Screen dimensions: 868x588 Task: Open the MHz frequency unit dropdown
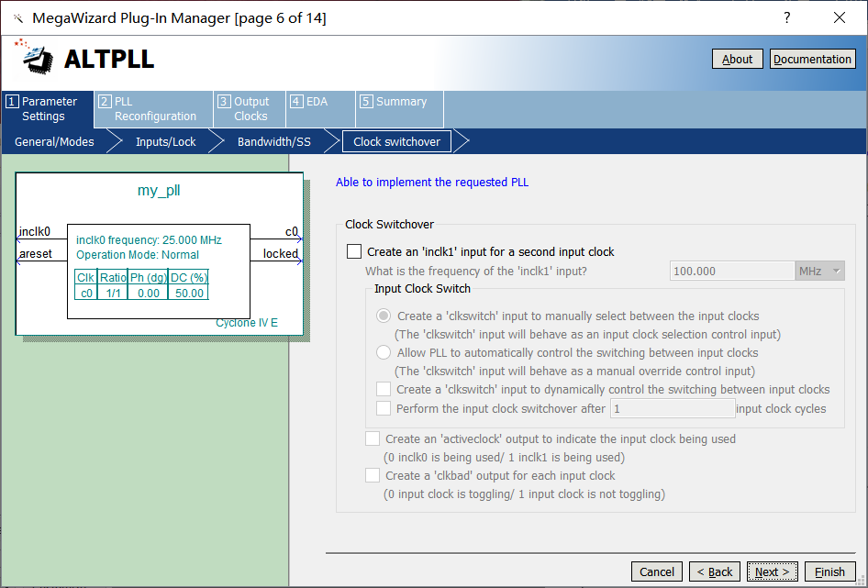[x=819, y=272]
